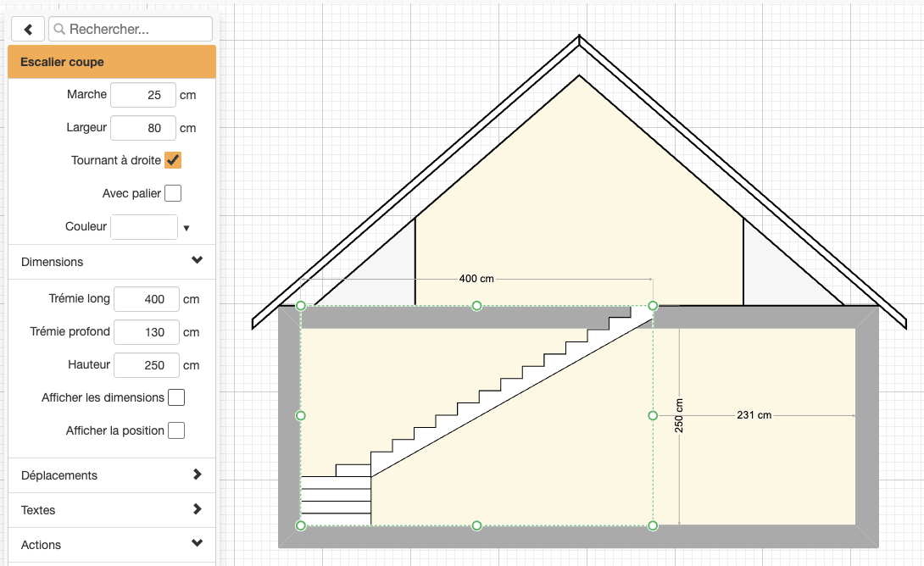Click the Trémie long input field
The width and height of the screenshot is (924, 566).
click(147, 299)
